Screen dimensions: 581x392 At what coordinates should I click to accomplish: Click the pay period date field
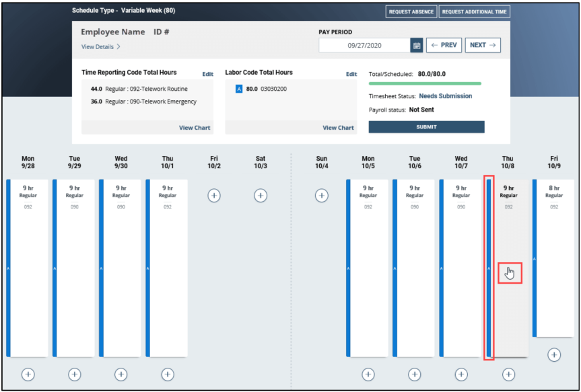tap(364, 46)
